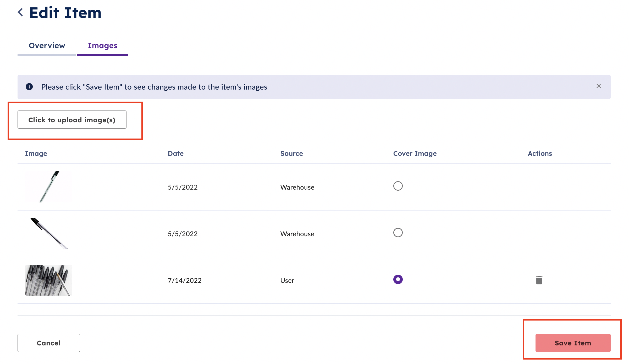The height and width of the screenshot is (364, 629).
Task: Cancel editing the item
Action: coord(49,343)
